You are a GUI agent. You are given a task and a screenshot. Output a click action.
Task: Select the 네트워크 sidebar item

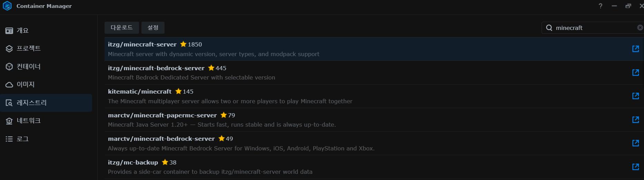(x=29, y=121)
